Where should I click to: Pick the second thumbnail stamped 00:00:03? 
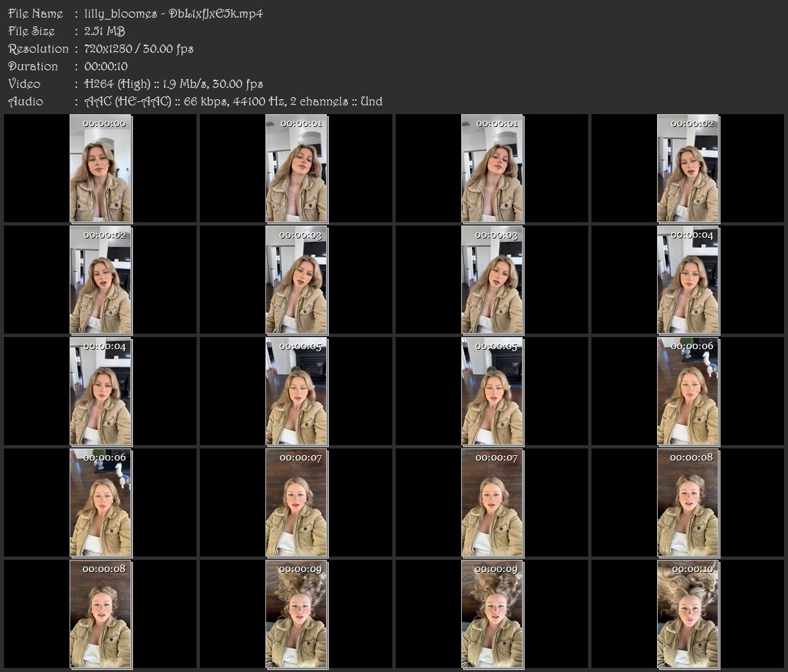pyautogui.click(x=492, y=280)
